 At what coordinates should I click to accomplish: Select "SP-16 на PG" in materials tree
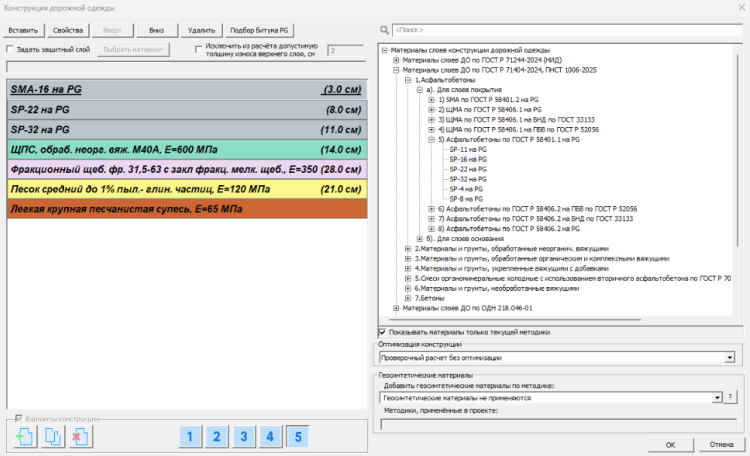click(469, 159)
